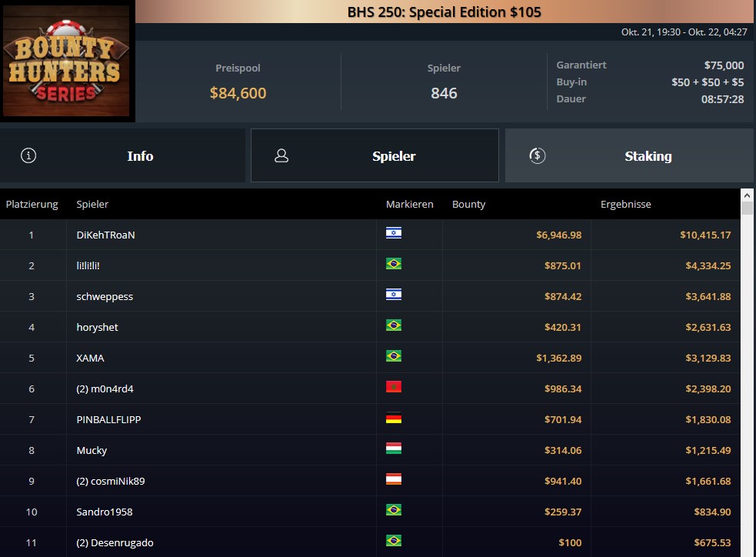Click the Preispool amount $84,600
Viewport: 756px width, 557px height.
[x=238, y=93]
